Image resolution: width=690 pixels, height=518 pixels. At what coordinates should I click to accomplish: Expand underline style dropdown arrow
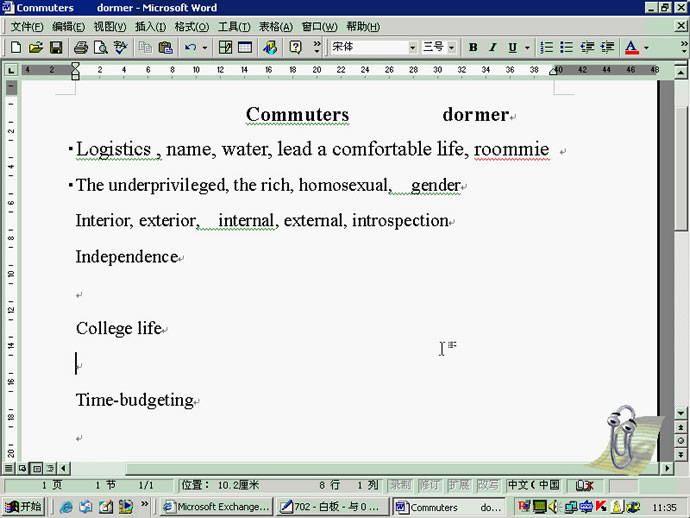click(527, 48)
